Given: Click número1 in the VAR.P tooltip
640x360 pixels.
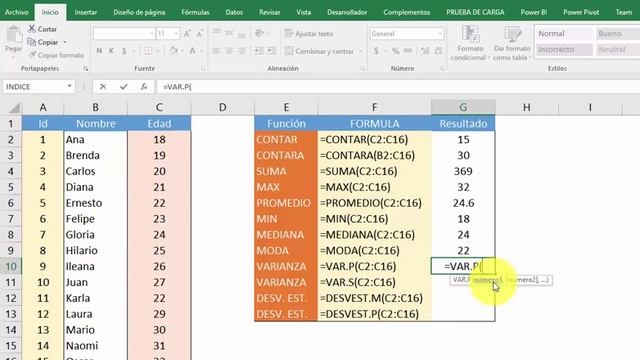Looking at the screenshot, I should 488,280.
